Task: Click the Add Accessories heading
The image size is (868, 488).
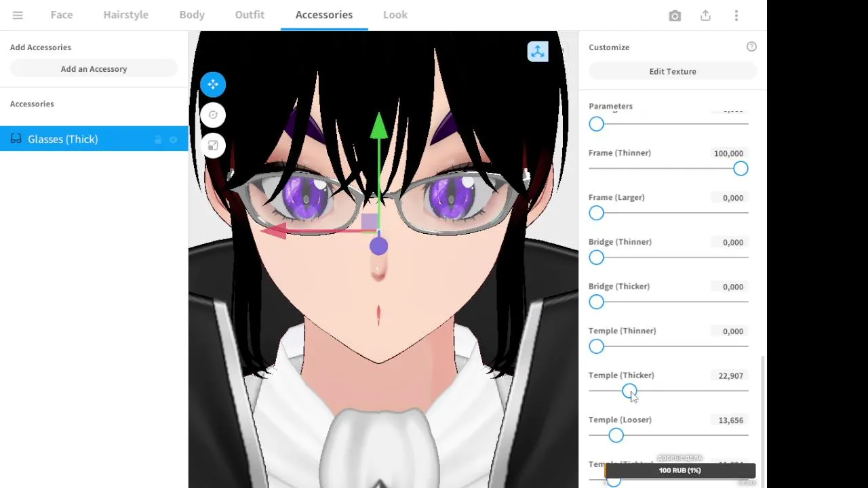Action: pyautogui.click(x=41, y=47)
